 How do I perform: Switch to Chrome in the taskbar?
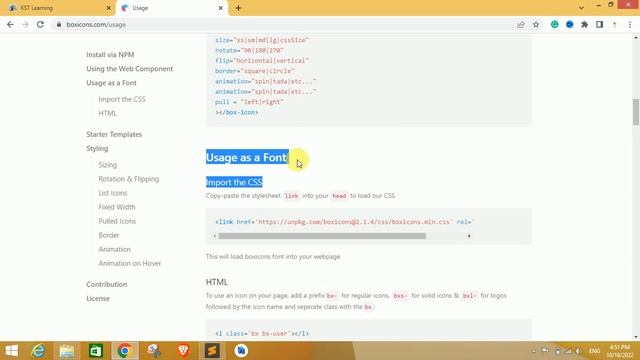[x=124, y=351]
